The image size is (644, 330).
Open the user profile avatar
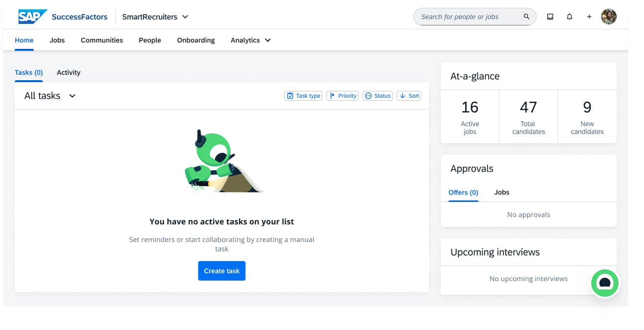click(609, 17)
